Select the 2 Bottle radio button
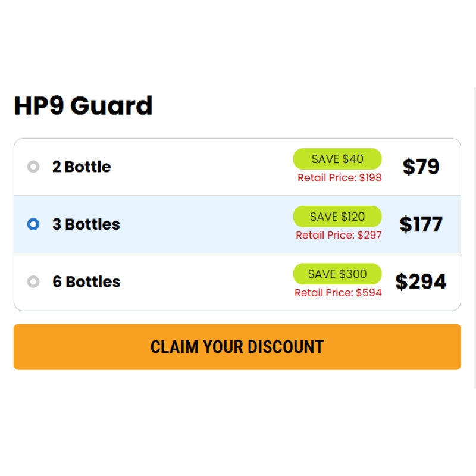 [x=33, y=167]
